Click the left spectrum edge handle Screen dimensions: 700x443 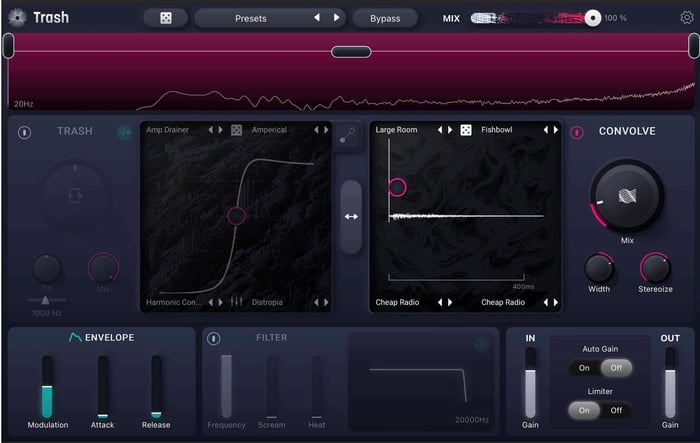point(8,46)
